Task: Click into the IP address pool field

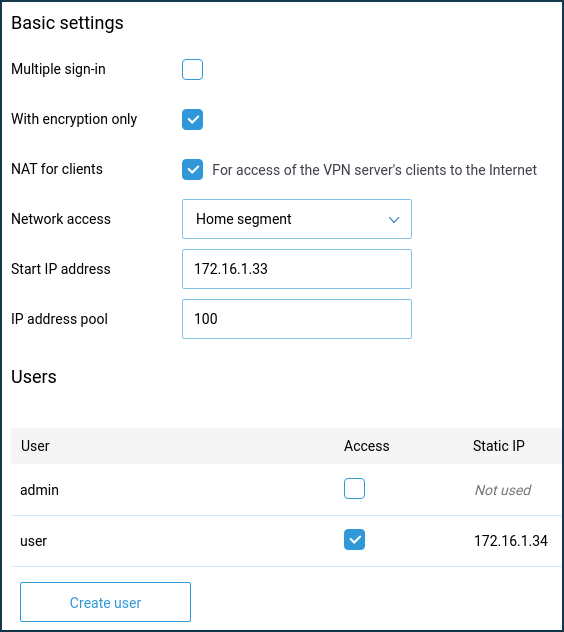Action: click(297, 319)
